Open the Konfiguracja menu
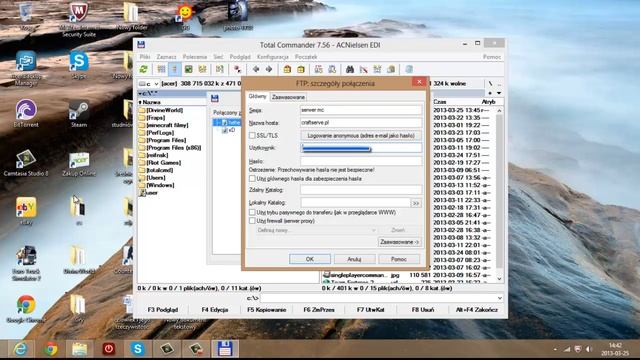 [273, 57]
